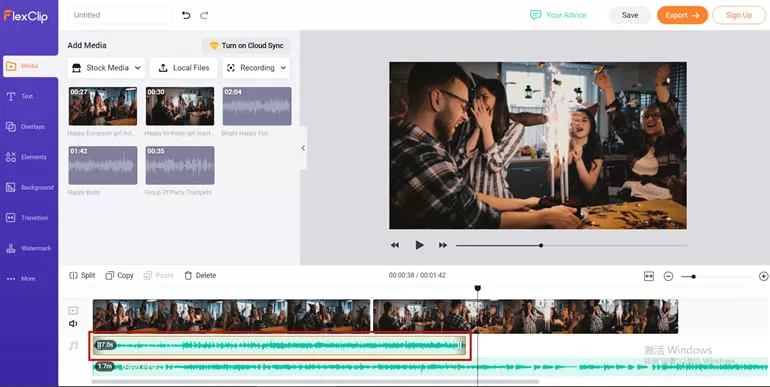Open the Text sidebar tab
This screenshot has width=770, height=387.
20,96
